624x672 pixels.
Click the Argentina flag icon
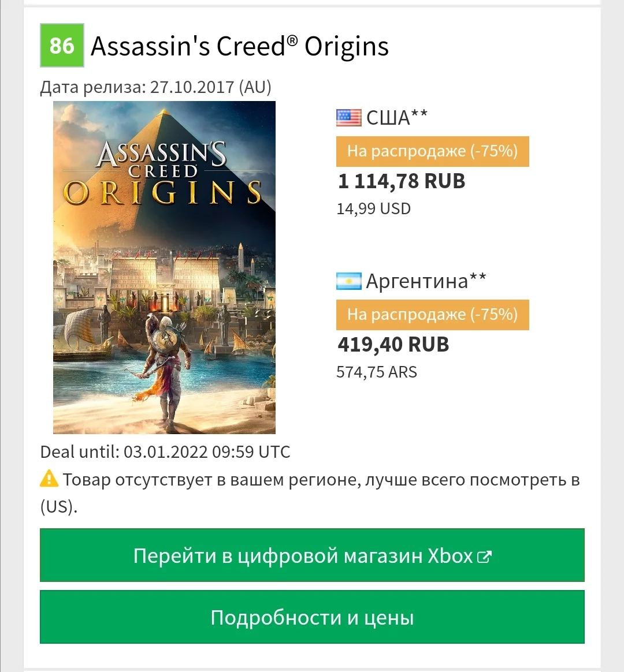pos(349,281)
